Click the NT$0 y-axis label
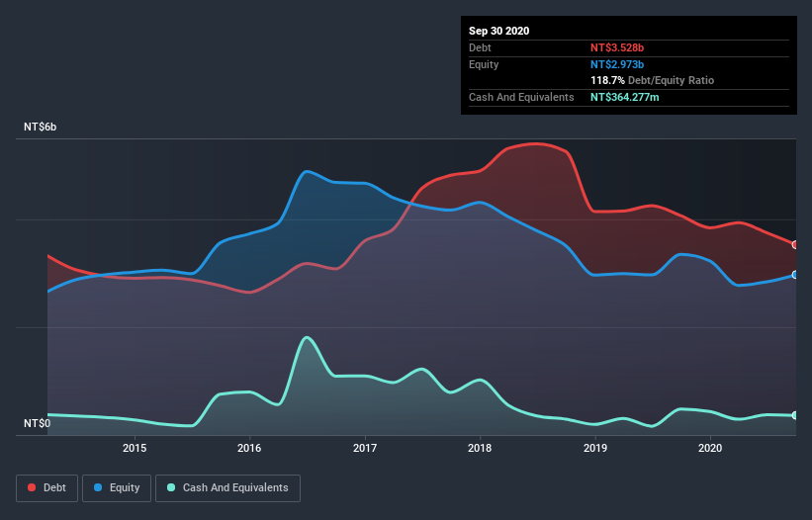The height and width of the screenshot is (520, 812). pyautogui.click(x=37, y=423)
